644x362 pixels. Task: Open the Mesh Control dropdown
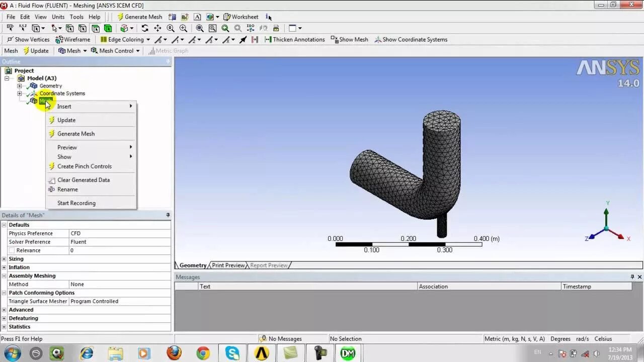click(x=115, y=51)
